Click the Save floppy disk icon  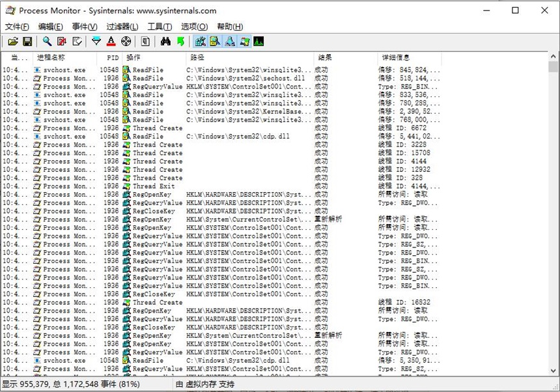click(x=27, y=42)
